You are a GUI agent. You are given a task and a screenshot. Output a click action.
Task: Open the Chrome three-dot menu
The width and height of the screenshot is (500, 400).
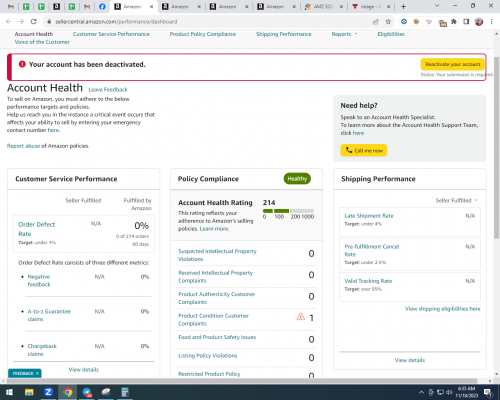point(491,22)
